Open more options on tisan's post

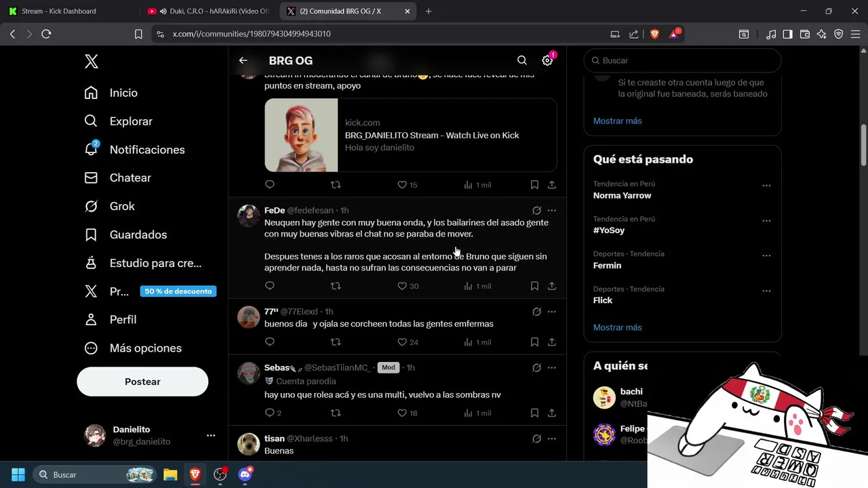click(x=552, y=439)
